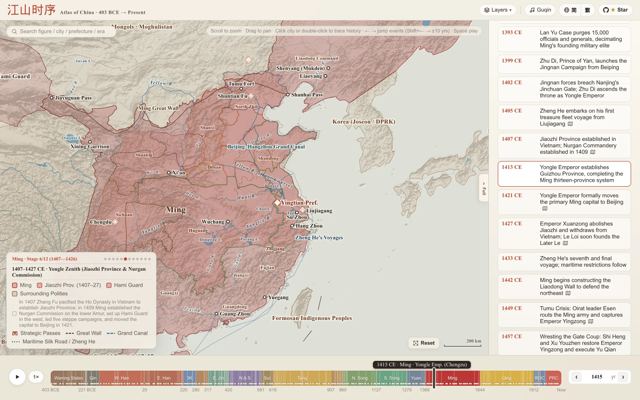Reset the map view
The height and width of the screenshot is (400, 640).
pyautogui.click(x=424, y=343)
